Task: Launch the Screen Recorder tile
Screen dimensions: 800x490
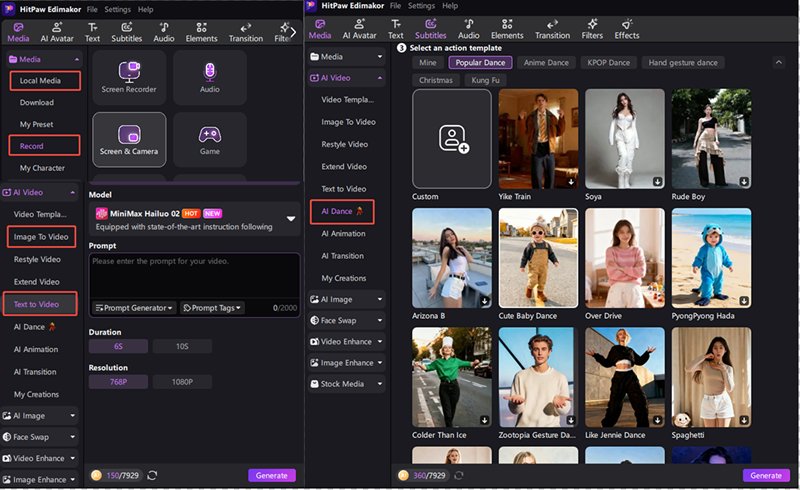Action: coord(129,78)
